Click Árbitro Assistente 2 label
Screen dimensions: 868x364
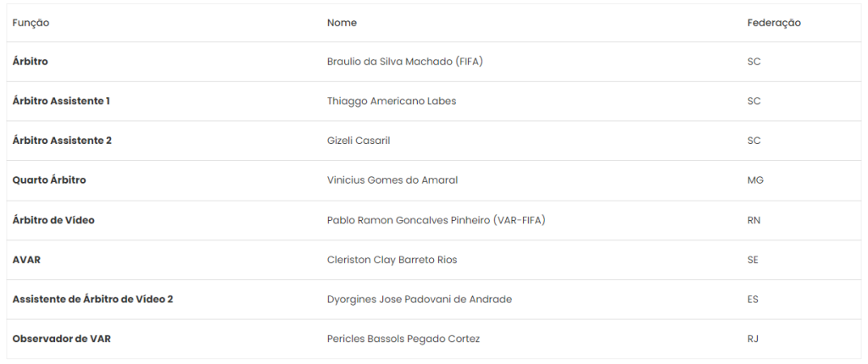[x=62, y=141]
